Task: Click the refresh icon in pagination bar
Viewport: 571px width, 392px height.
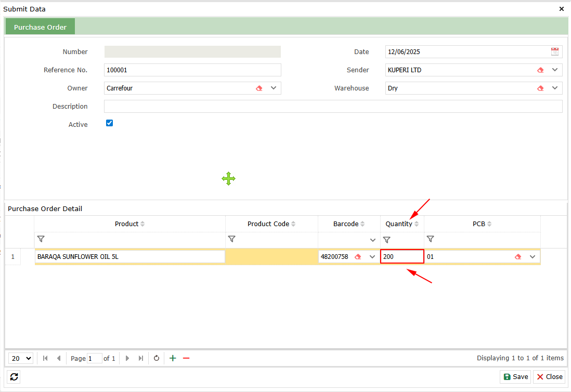Action: (x=156, y=358)
